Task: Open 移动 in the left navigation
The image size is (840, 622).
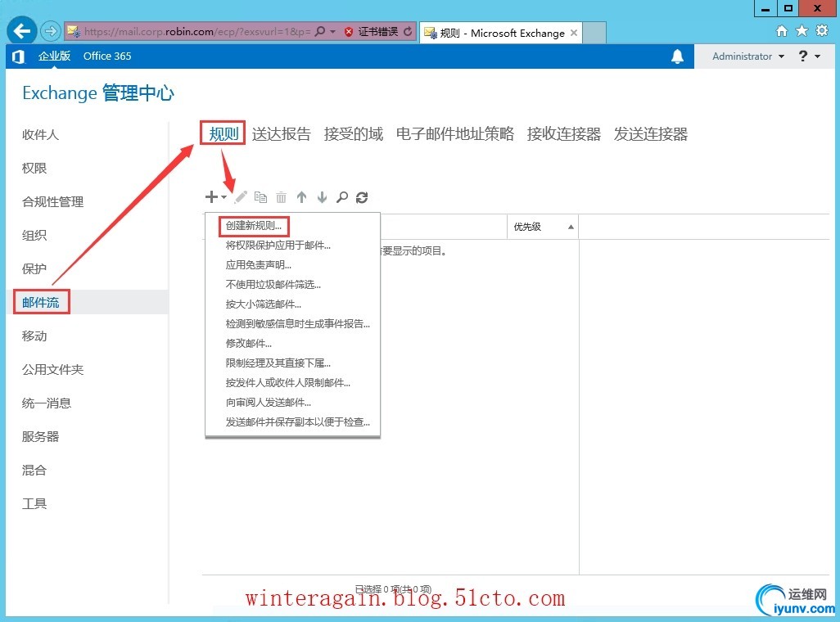Action: pos(34,336)
